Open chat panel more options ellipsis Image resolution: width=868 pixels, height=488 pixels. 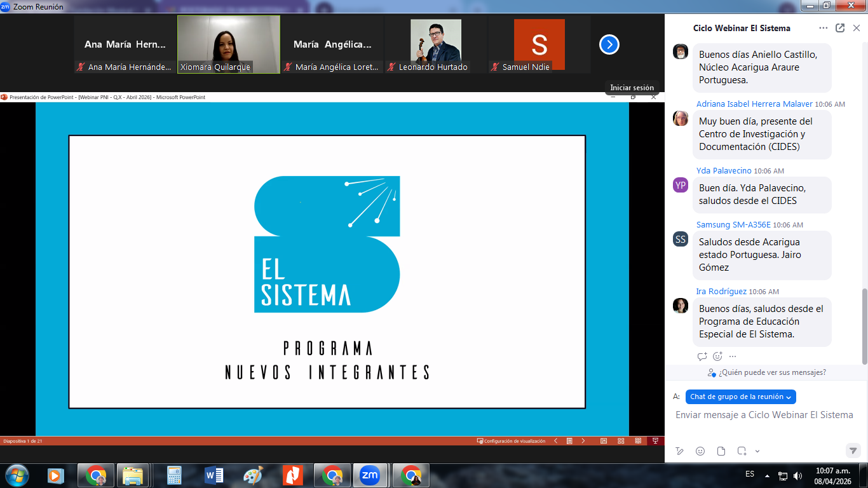pos(824,28)
